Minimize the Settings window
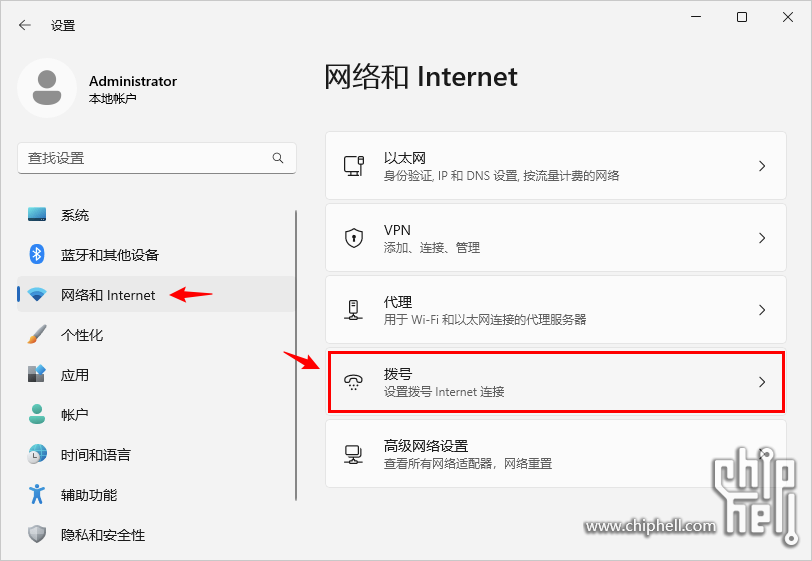The width and height of the screenshot is (812, 561). click(x=696, y=17)
